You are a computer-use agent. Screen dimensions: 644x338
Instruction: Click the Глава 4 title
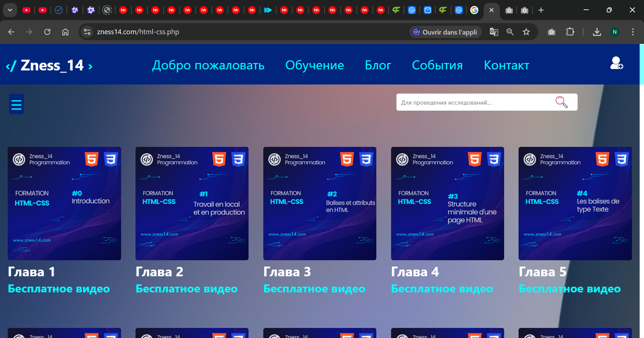(x=415, y=272)
